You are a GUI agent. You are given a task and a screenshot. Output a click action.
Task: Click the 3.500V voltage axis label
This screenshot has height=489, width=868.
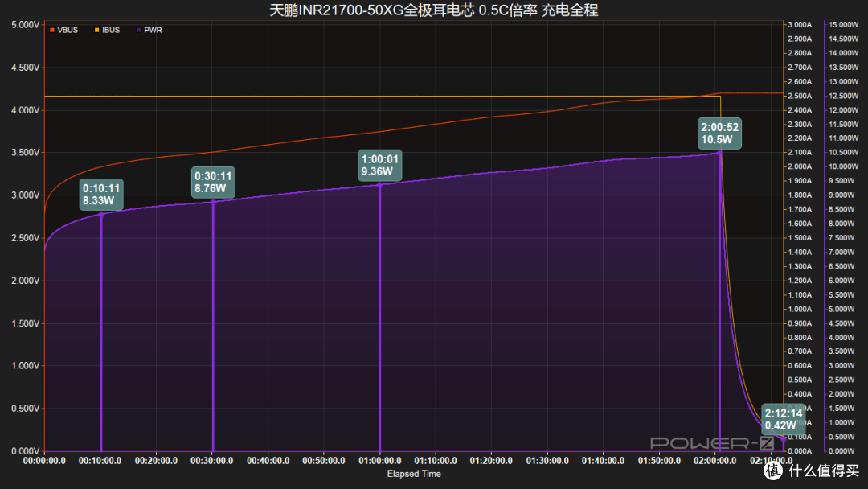26,153
